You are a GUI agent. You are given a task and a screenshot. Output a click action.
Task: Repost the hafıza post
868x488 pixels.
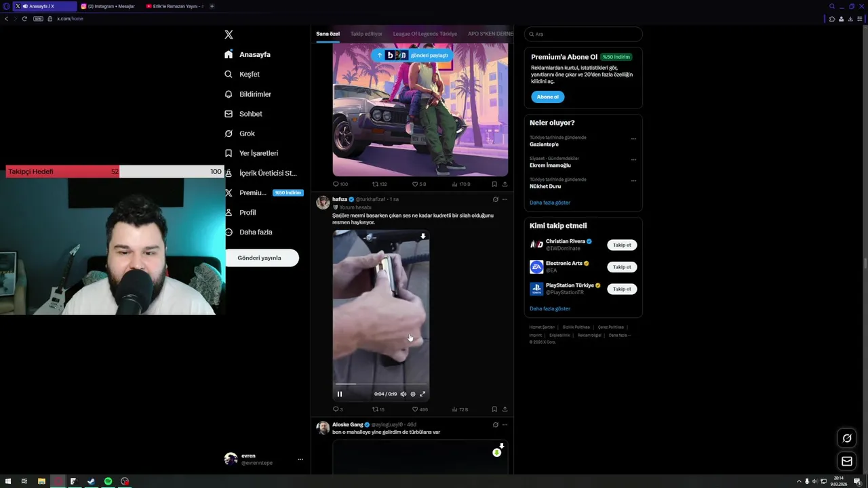coord(378,409)
